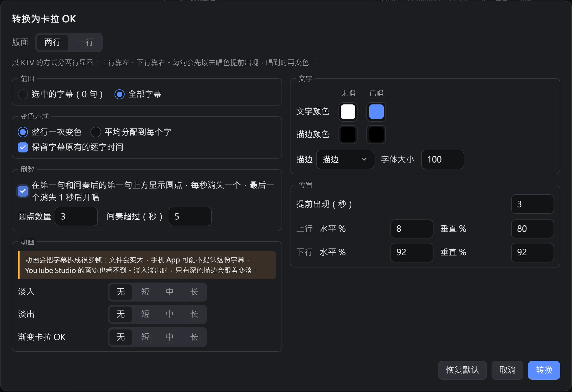Click the 下行 垂直 % field

[533, 252]
